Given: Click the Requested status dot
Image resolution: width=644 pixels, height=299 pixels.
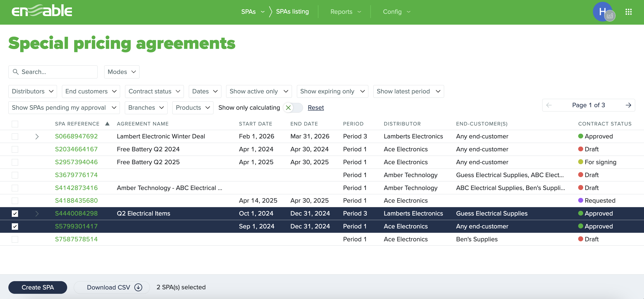Looking at the screenshot, I should pyautogui.click(x=580, y=200).
